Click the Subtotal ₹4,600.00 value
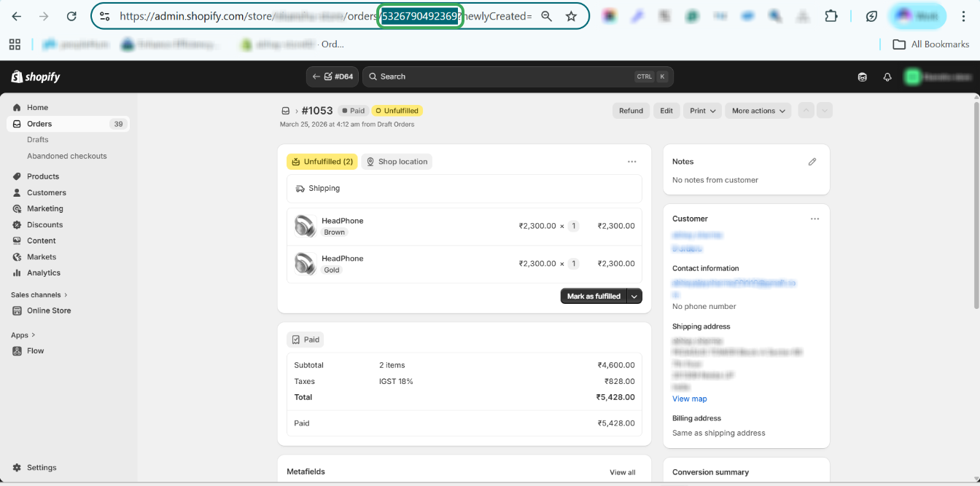980x486 pixels. [616, 365]
